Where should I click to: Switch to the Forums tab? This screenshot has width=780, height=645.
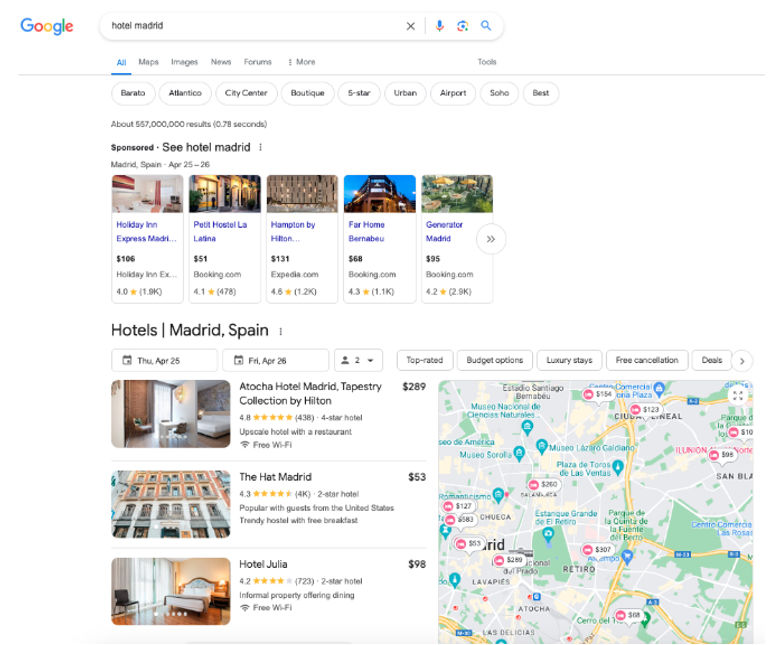click(x=258, y=62)
